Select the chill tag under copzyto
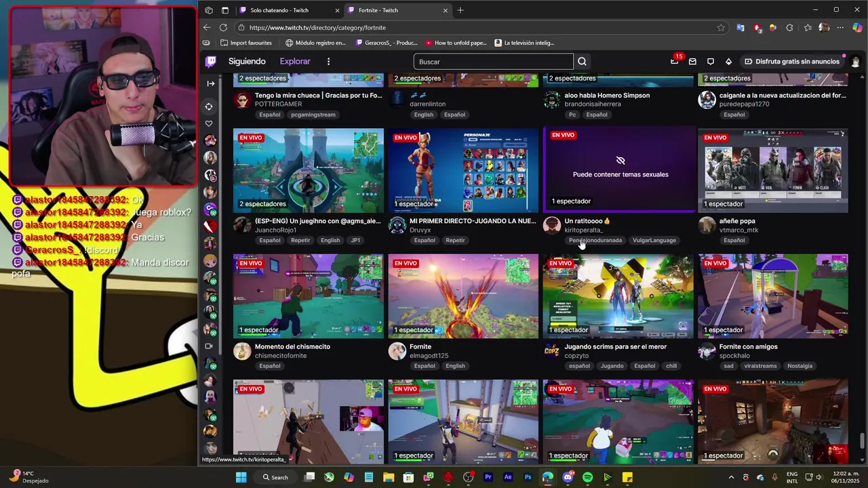This screenshot has height=488, width=868. [x=671, y=366]
